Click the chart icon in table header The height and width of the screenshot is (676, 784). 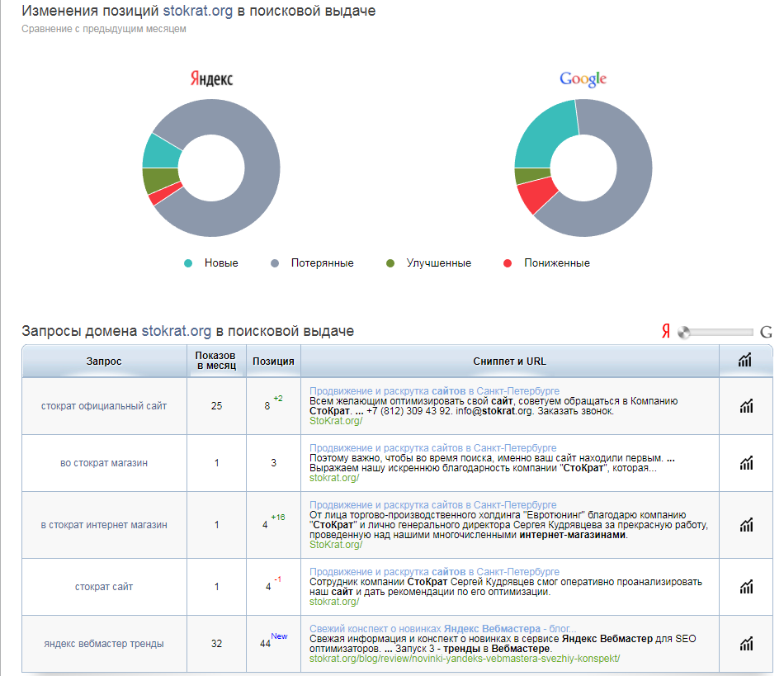pos(746,360)
